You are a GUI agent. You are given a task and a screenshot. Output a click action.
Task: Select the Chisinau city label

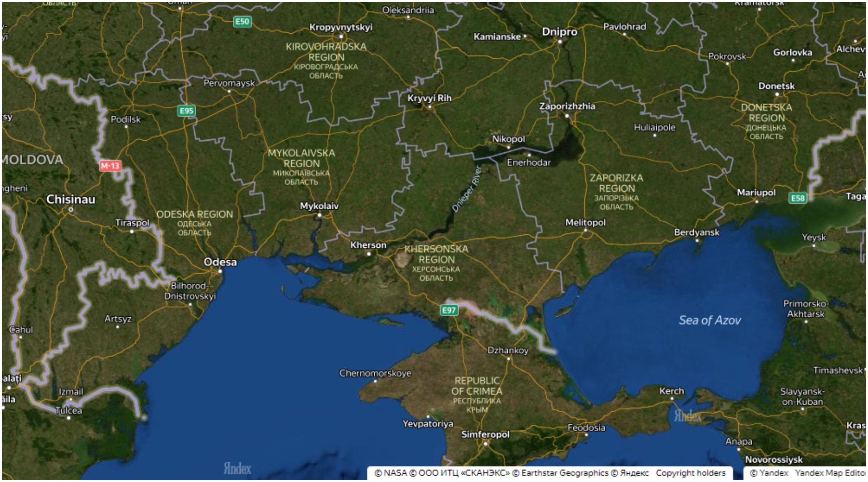click(x=71, y=199)
